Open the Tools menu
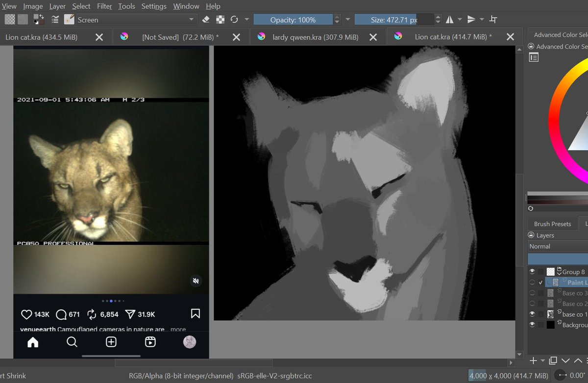588x383 pixels. [x=126, y=6]
